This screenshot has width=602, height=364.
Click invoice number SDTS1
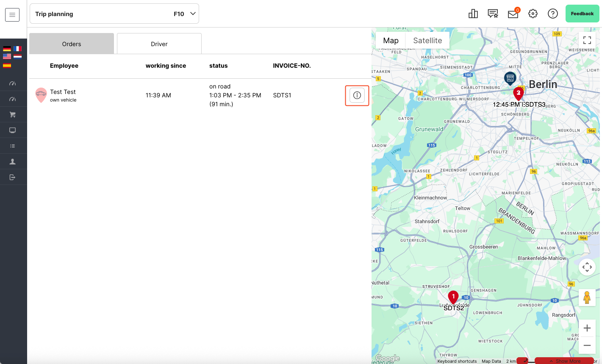(x=282, y=95)
